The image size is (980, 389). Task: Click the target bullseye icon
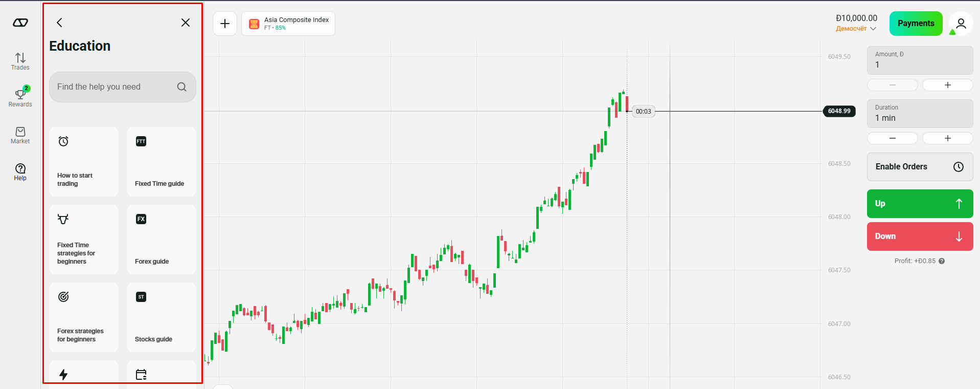63,297
